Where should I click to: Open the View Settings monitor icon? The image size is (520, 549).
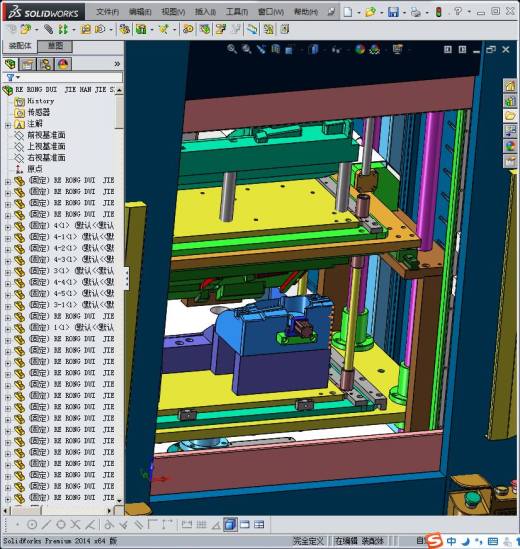[397, 49]
